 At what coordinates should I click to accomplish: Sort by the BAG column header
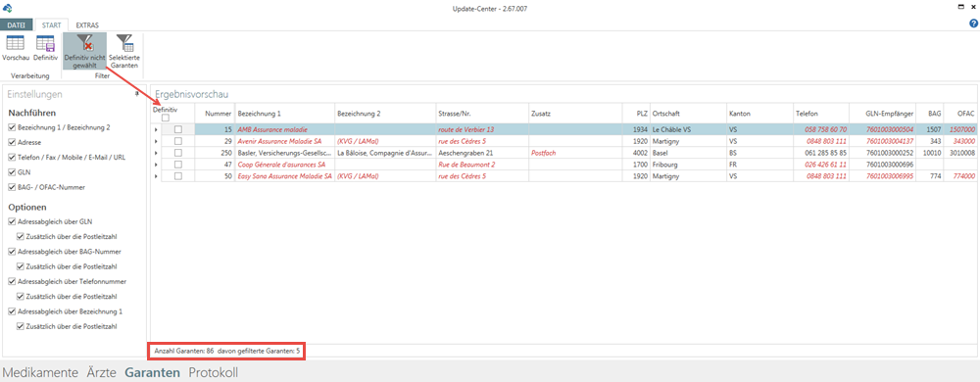(x=931, y=115)
